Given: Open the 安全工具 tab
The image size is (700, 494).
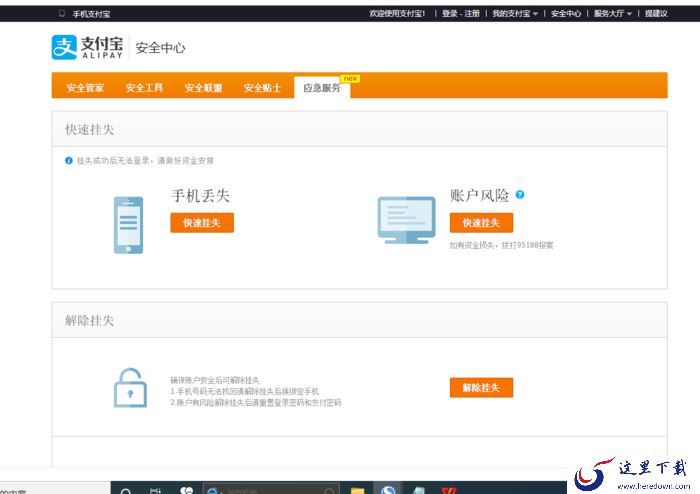Looking at the screenshot, I should click(x=144, y=87).
